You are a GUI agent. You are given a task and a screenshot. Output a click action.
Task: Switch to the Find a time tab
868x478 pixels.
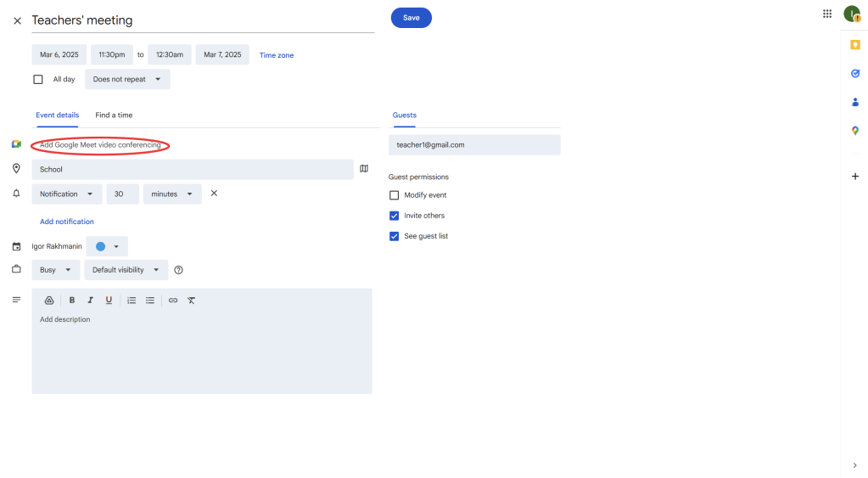click(114, 115)
